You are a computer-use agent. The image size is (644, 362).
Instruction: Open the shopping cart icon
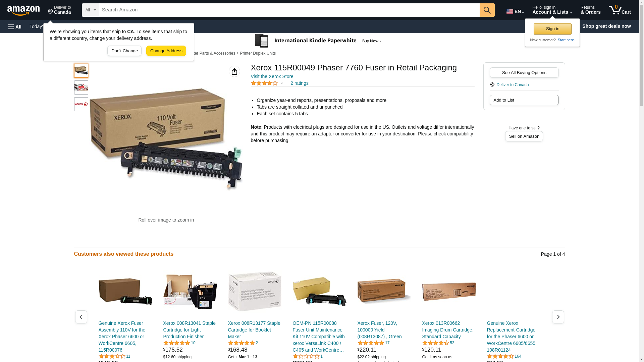[x=620, y=10]
